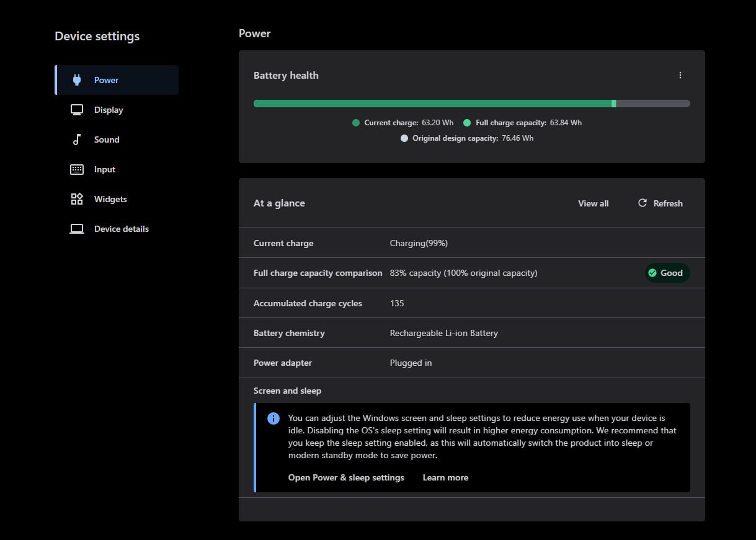Select the Current charge legend dot
Viewport: 756px width, 540px height.
point(356,123)
